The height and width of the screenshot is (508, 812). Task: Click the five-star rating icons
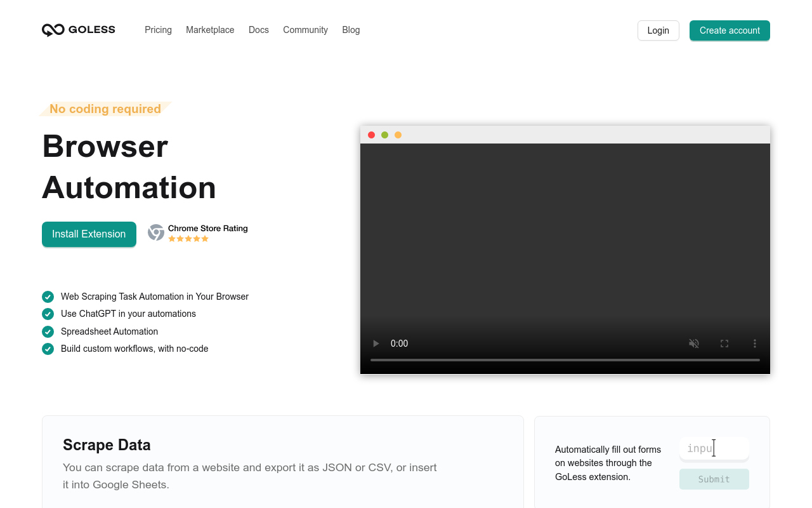(188, 239)
